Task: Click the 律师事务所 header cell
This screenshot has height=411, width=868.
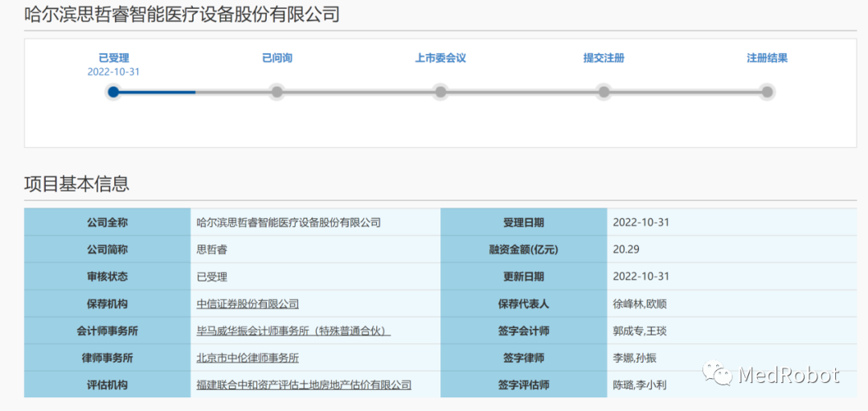Action: click(x=108, y=358)
